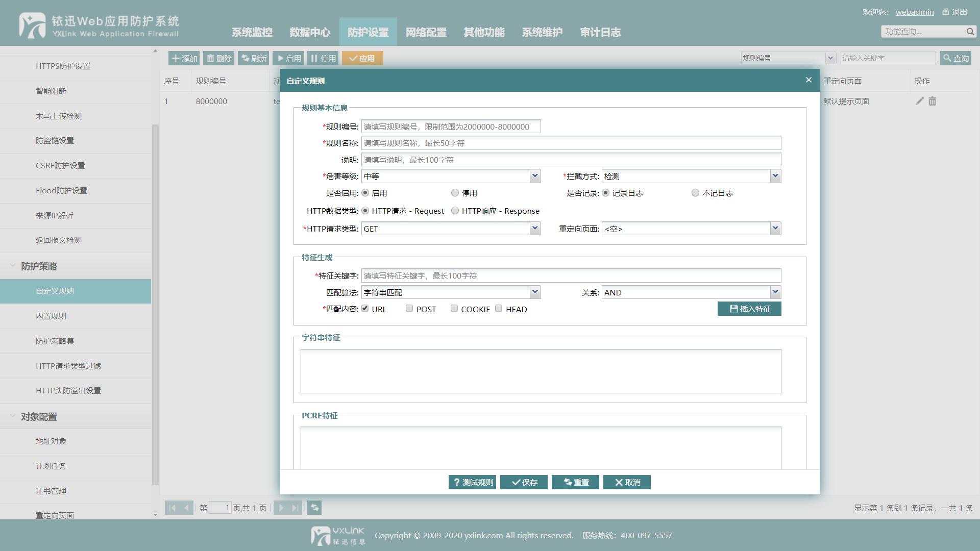Click the 刷新 refresh toolbar button
Screen dimensions: 980x551
(253, 58)
